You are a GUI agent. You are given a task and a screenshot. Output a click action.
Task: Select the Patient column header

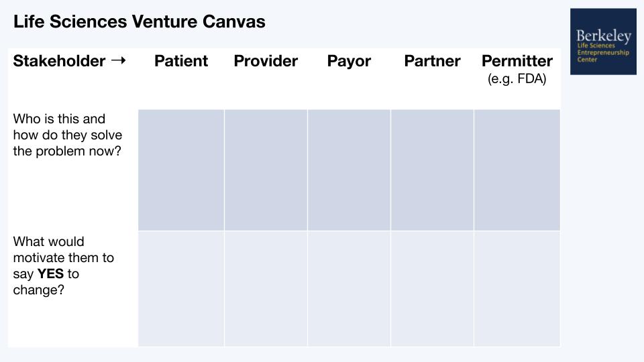point(181,61)
